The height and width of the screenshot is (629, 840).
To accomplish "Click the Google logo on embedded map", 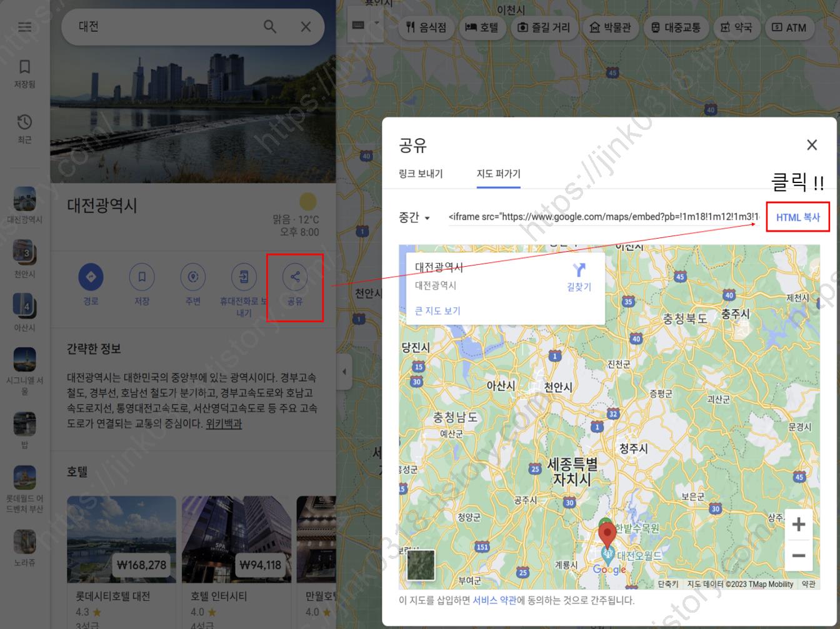I will pos(609,570).
